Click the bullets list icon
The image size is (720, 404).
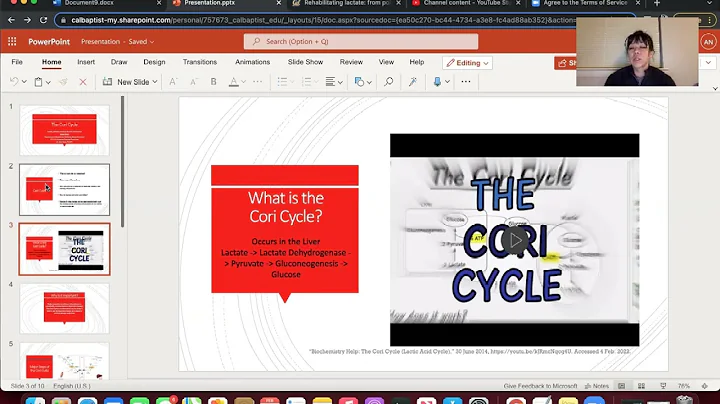point(282,82)
